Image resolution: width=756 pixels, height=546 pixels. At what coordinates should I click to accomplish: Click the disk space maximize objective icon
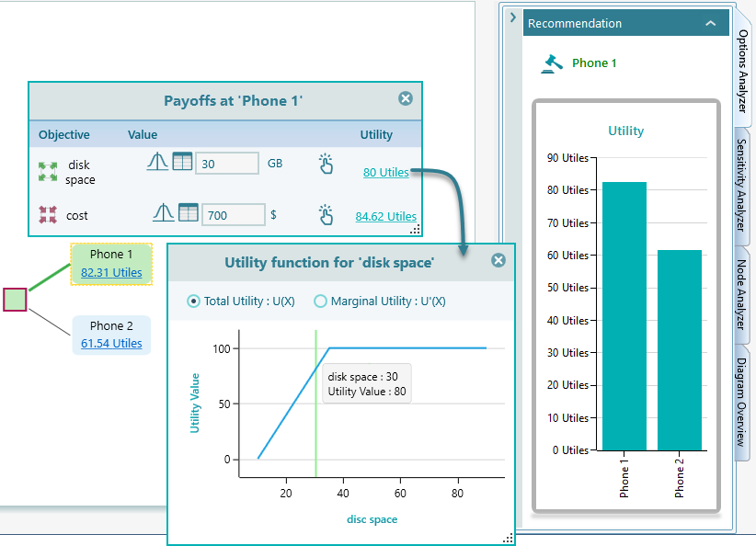(47, 171)
